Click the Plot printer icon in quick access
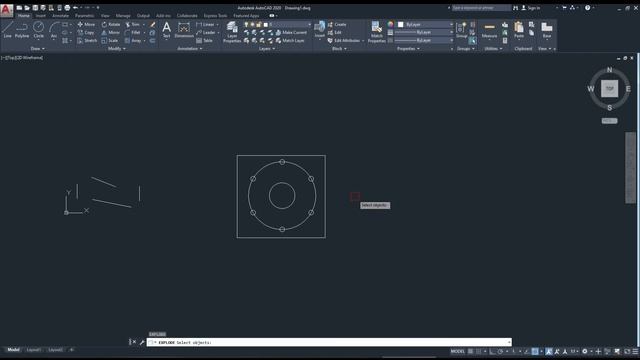The image size is (640, 360). (67, 8)
